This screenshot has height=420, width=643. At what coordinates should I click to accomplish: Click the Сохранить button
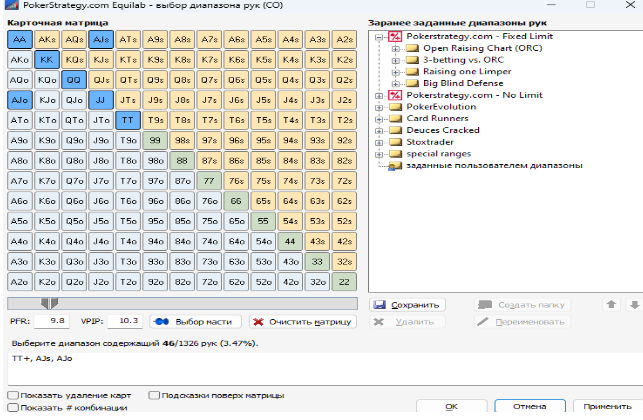pos(407,305)
